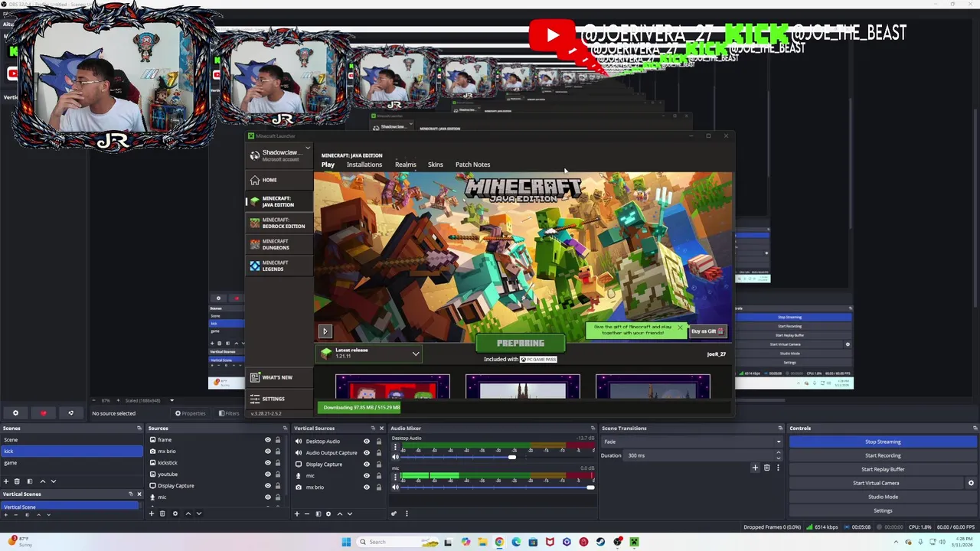Click Windows Start button on taskbar
Screen dimensions: 980x551
(346, 542)
